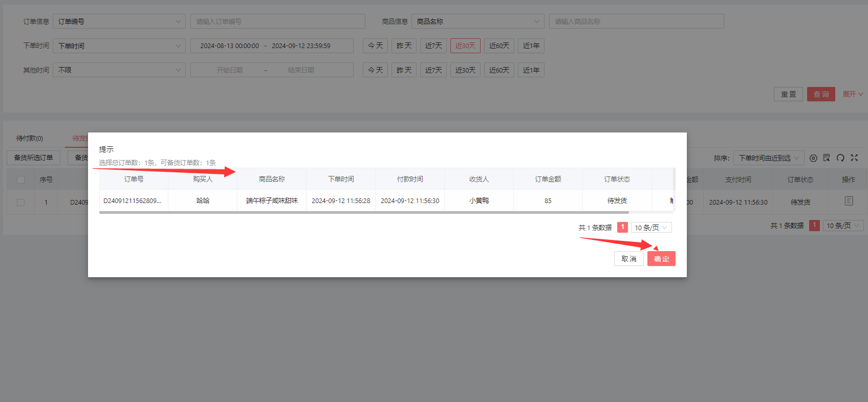The width and height of the screenshot is (868, 402).
Task: Click the dialog's horizontal scrollbar
Action: click(x=363, y=212)
